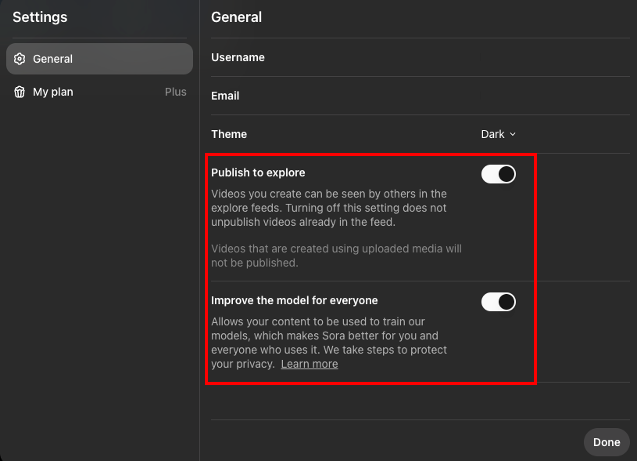
Task: Click the Publish to explore heading
Action: point(258,173)
